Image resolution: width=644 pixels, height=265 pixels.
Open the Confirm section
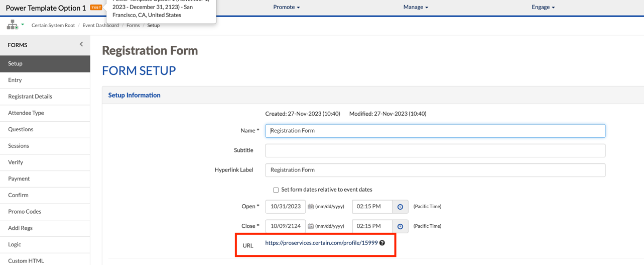(45, 195)
